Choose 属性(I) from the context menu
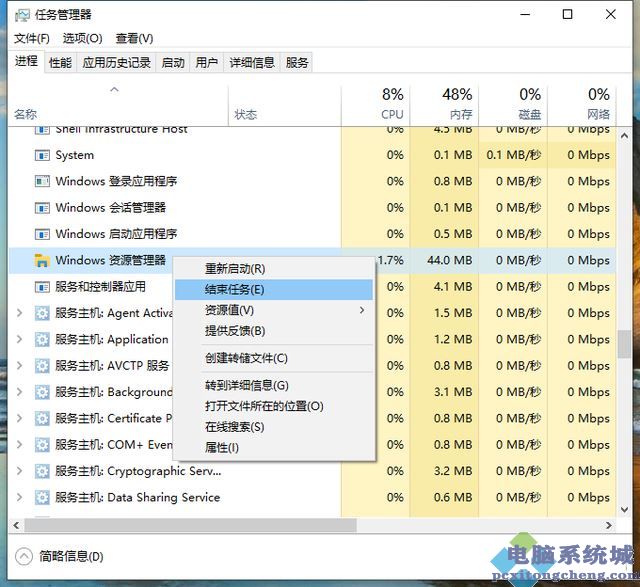Screen dimensions: 640x587 (x=274, y=448)
